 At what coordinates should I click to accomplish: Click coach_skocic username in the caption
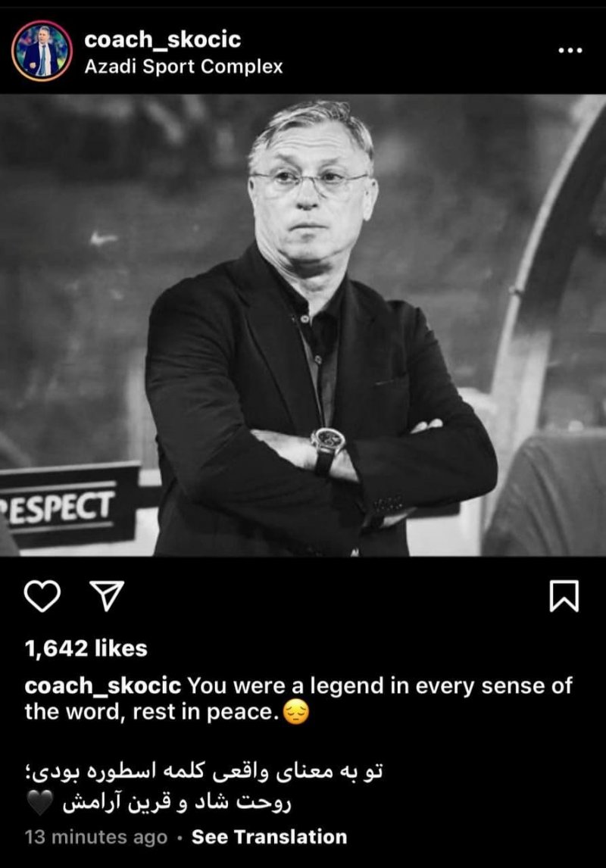click(103, 686)
